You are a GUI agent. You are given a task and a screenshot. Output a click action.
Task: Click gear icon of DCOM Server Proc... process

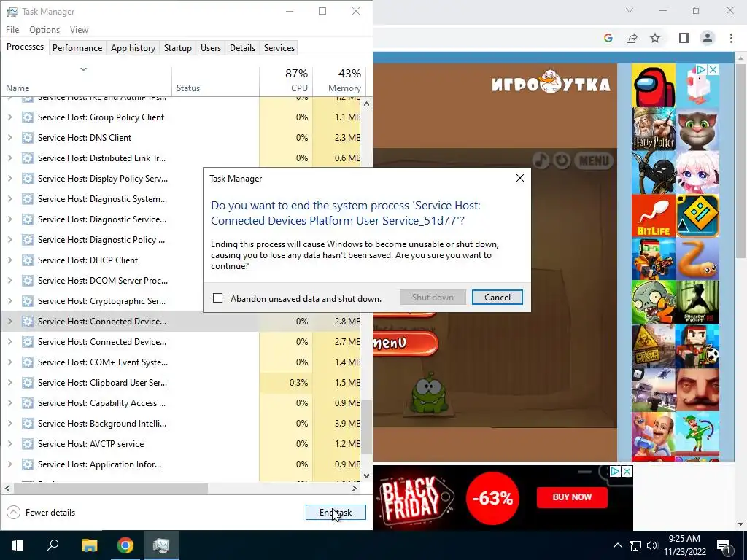(28, 281)
